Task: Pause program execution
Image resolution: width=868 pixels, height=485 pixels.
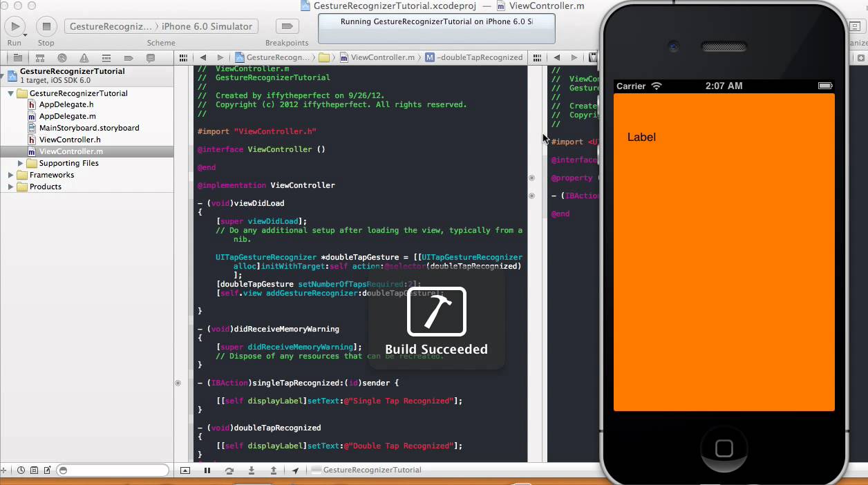Action: click(x=207, y=470)
